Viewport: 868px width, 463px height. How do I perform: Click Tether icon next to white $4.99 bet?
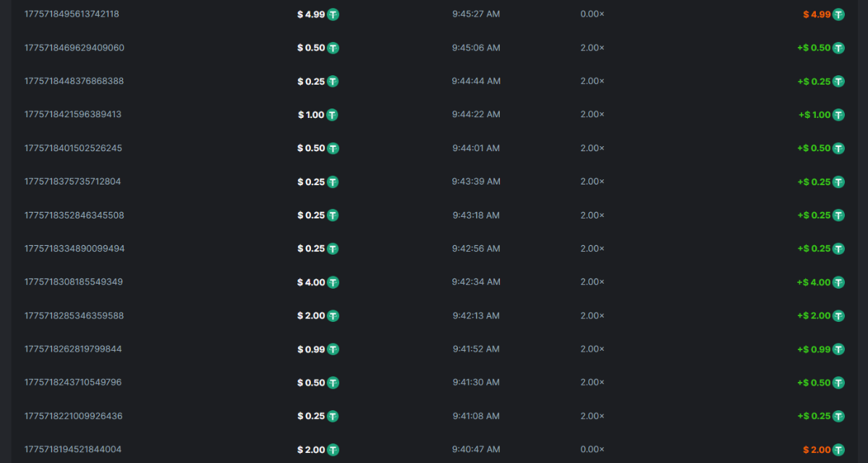click(333, 14)
